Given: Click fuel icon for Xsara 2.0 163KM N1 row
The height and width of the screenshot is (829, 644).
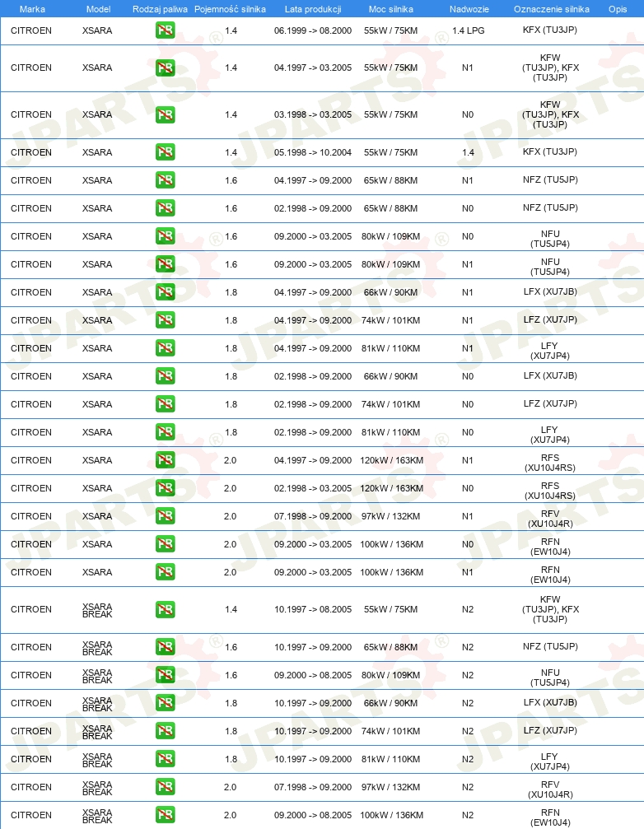Looking at the screenshot, I should coord(165,460).
